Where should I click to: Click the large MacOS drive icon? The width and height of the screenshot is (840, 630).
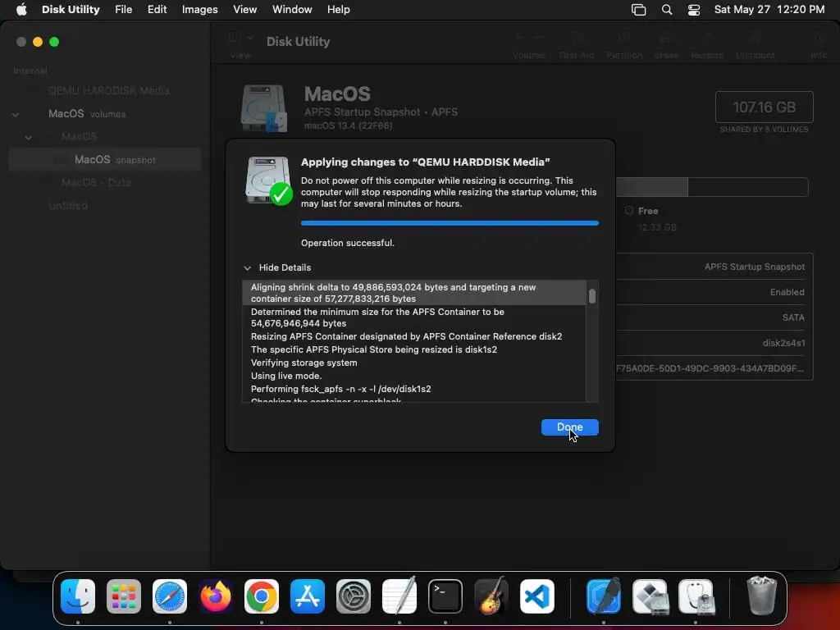click(x=264, y=107)
